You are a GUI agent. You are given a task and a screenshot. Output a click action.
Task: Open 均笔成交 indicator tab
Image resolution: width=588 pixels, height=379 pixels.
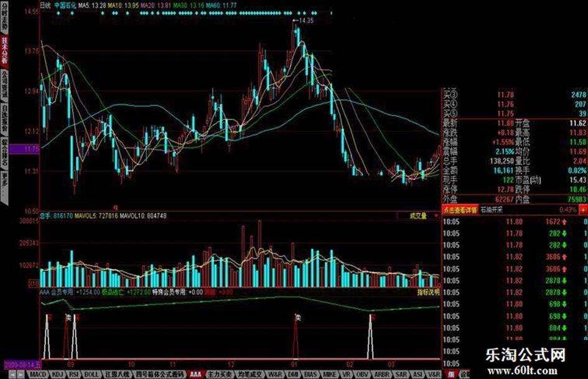(251, 375)
